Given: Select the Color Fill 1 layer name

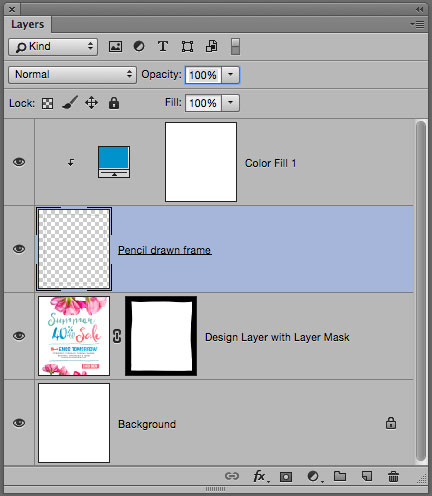Looking at the screenshot, I should tap(270, 163).
